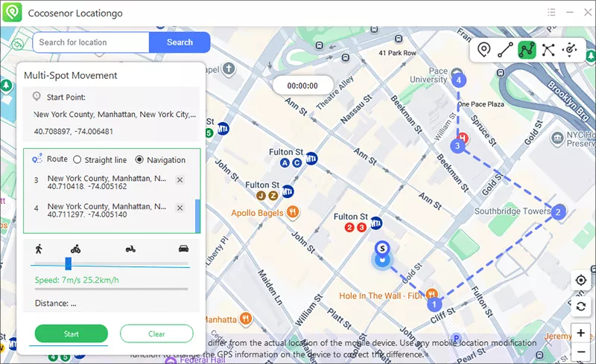The height and width of the screenshot is (364, 596).
Task: Click Speed: 7m/s 25.2km/h text
Action: click(77, 281)
